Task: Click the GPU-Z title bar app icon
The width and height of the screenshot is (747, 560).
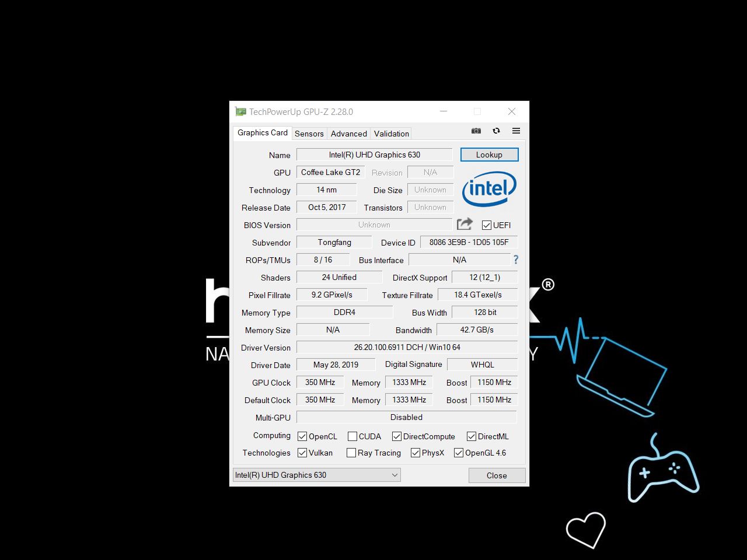Action: point(240,111)
